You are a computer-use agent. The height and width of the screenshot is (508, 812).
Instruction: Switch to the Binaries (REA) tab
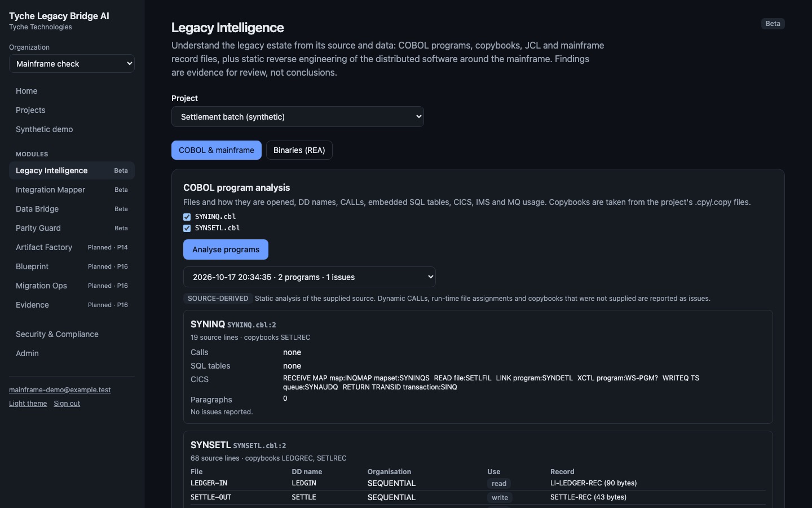coord(299,150)
